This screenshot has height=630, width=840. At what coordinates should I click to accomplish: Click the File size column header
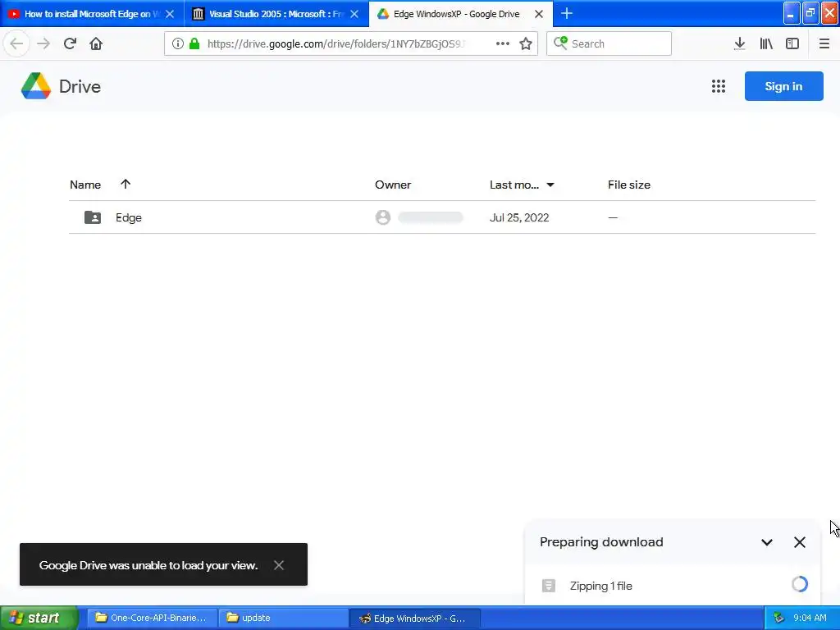tap(629, 185)
